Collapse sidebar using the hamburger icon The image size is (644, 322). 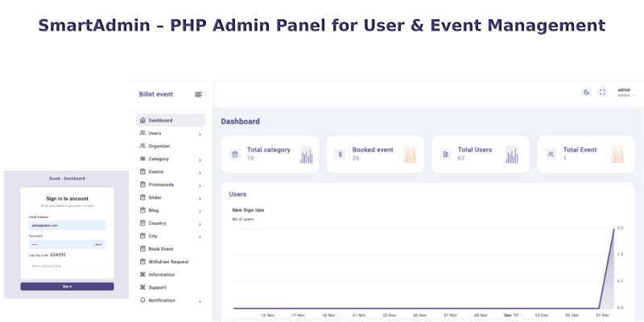tap(199, 94)
